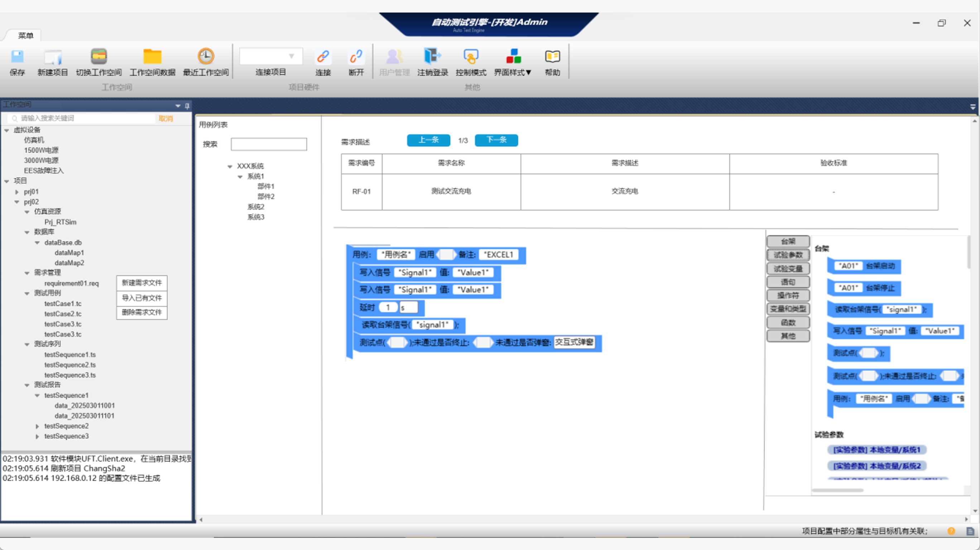
Task: Click the Switch Workspace (切换工作空间) icon
Action: coord(99,57)
